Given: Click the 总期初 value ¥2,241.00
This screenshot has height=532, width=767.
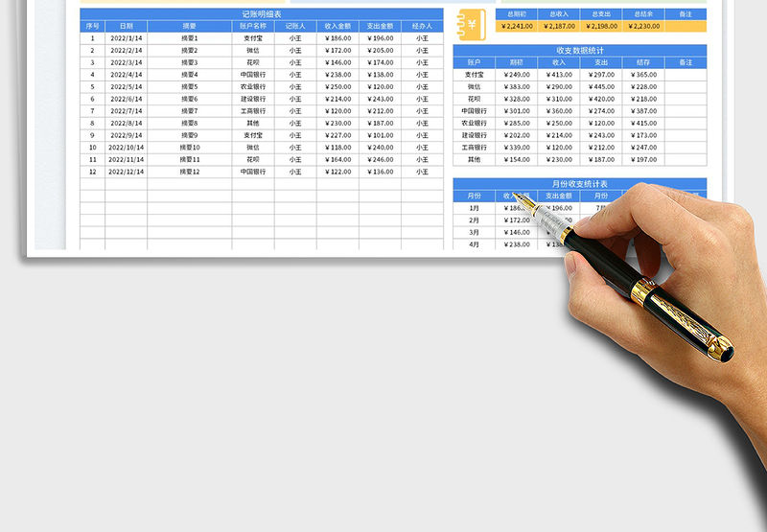Looking at the screenshot, I should 517,27.
